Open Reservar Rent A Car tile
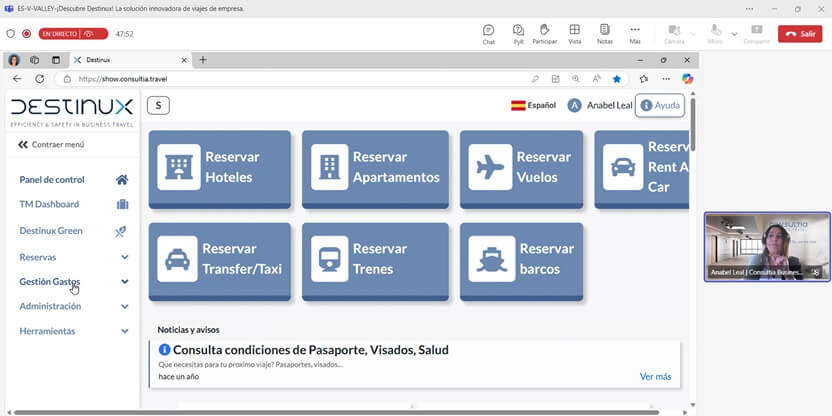 (642, 169)
